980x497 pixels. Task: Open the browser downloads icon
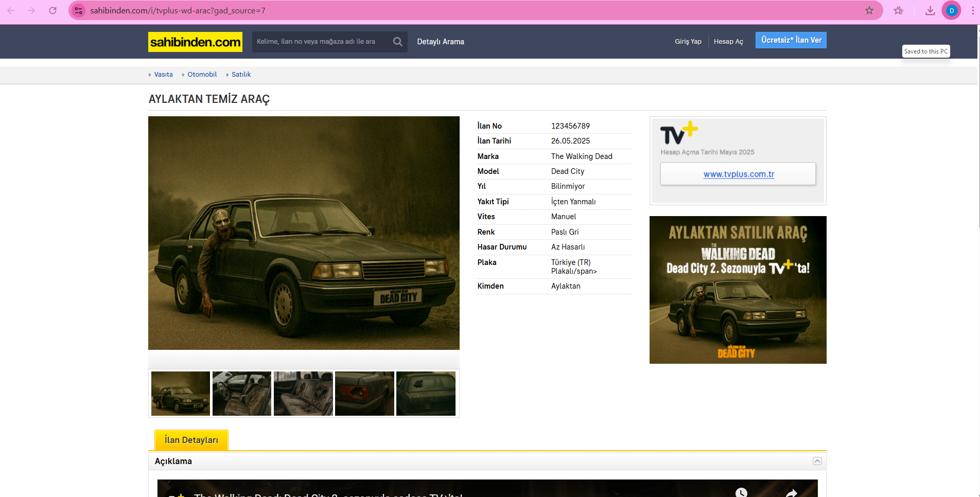point(930,10)
